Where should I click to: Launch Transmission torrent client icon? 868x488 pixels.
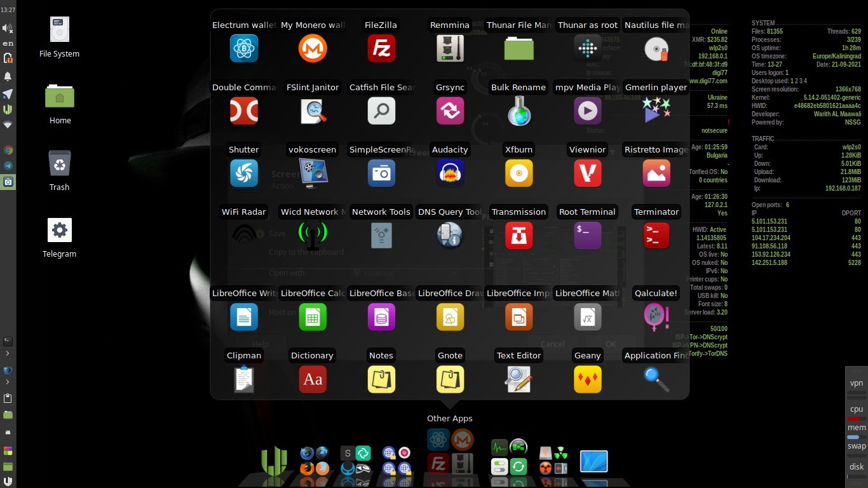pyautogui.click(x=519, y=235)
